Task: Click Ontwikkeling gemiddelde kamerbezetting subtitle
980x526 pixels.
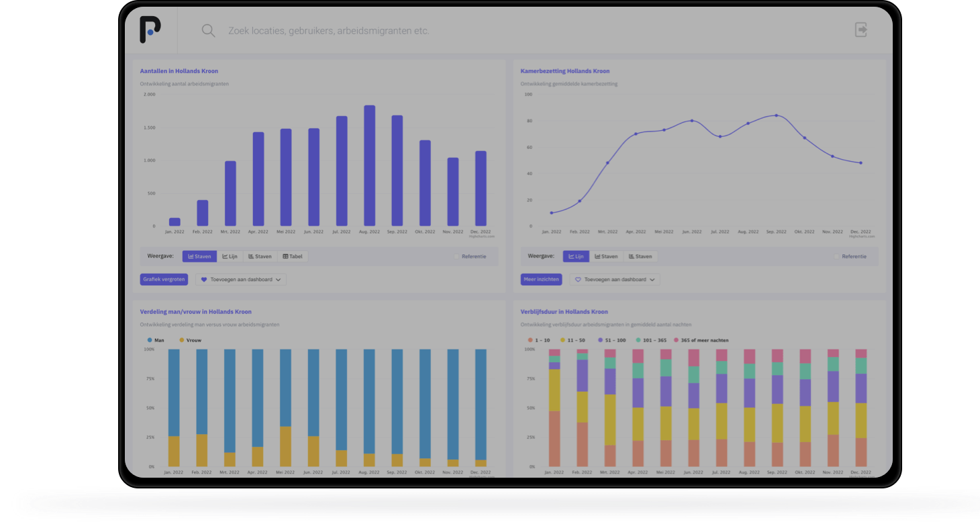Action: coord(569,84)
